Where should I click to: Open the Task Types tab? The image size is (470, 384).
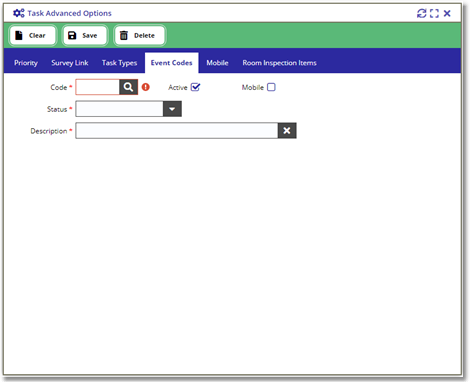pos(119,63)
